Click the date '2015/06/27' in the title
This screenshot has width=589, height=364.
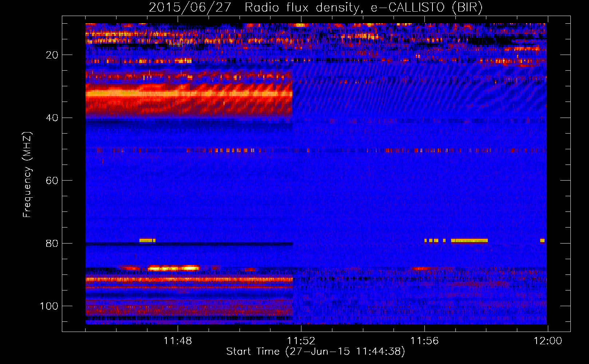click(x=190, y=8)
